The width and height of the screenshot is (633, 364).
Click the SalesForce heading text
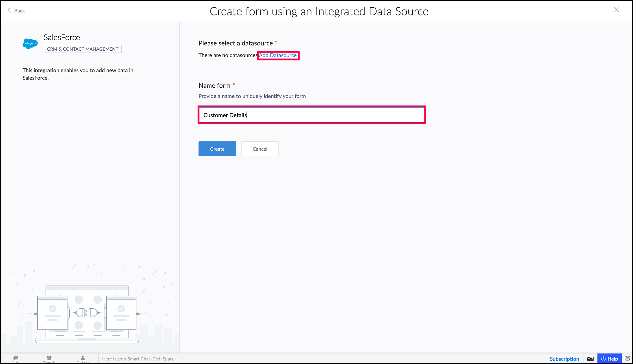(62, 37)
